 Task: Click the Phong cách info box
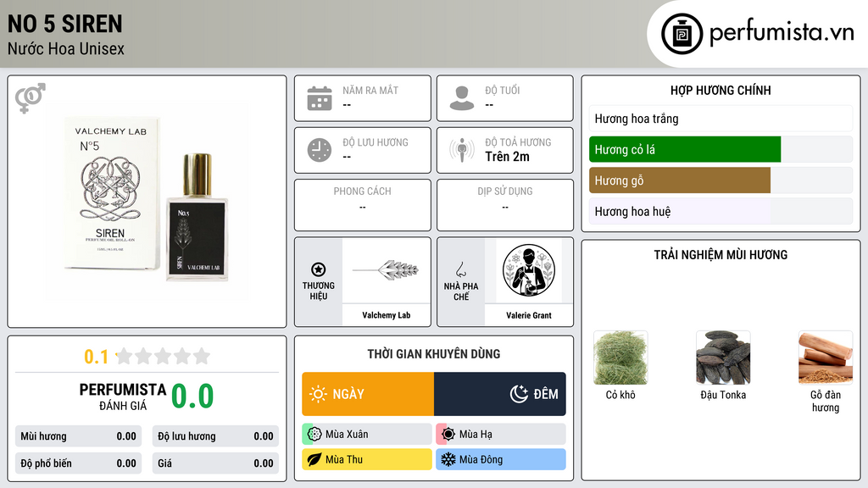tap(363, 205)
